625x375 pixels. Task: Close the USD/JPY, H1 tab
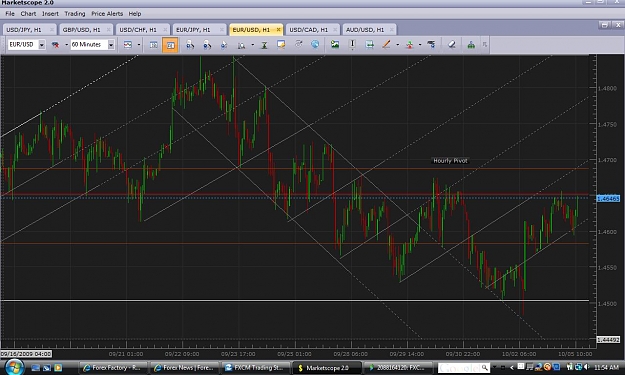[51, 30]
